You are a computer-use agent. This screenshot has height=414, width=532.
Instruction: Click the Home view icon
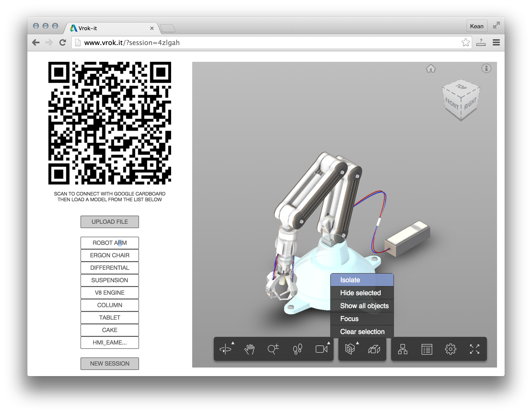point(431,69)
